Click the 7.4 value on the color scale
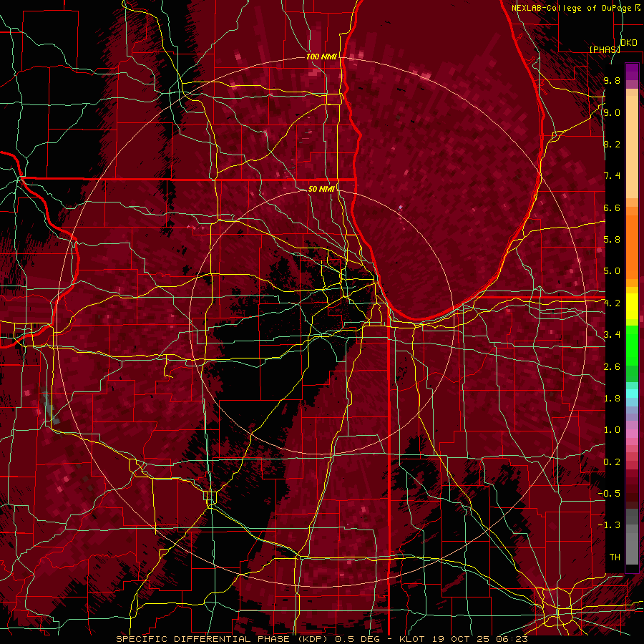This screenshot has width=644, height=644. pyautogui.click(x=612, y=176)
